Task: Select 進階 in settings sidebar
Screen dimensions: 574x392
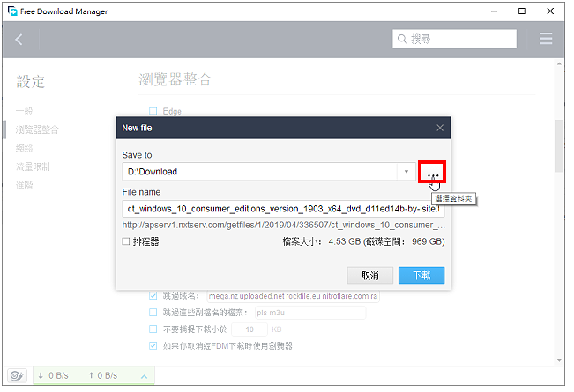Action: [x=24, y=185]
